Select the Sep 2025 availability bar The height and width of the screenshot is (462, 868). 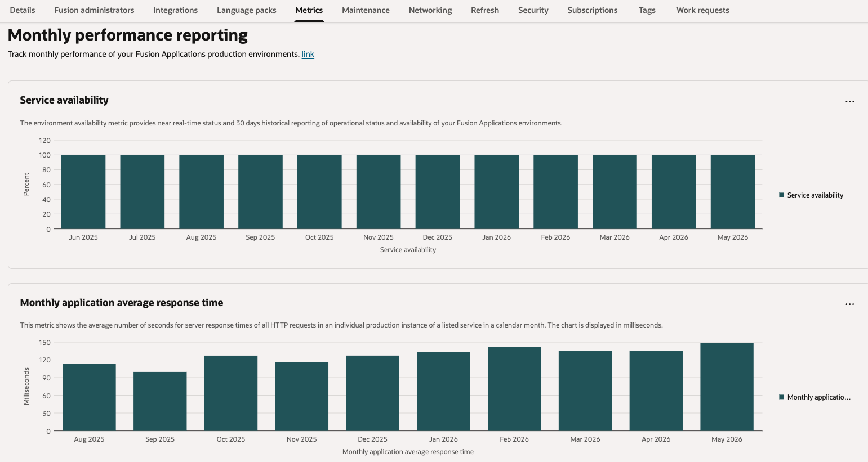click(260, 192)
